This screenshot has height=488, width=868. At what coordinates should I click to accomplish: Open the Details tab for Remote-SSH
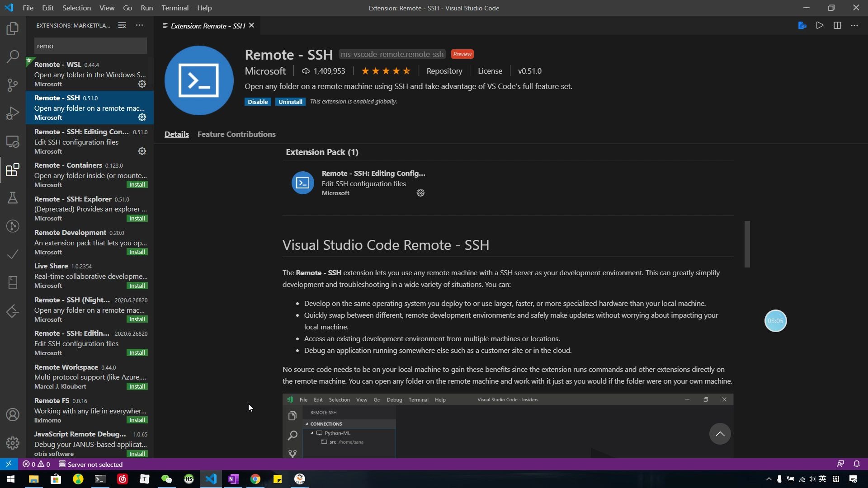tap(176, 133)
